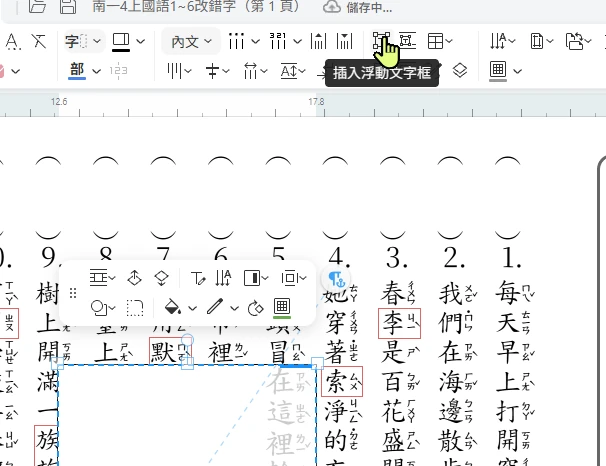This screenshot has height=466, width=606.
Task: Expand the border underline style dropdown
Action: 141,41
